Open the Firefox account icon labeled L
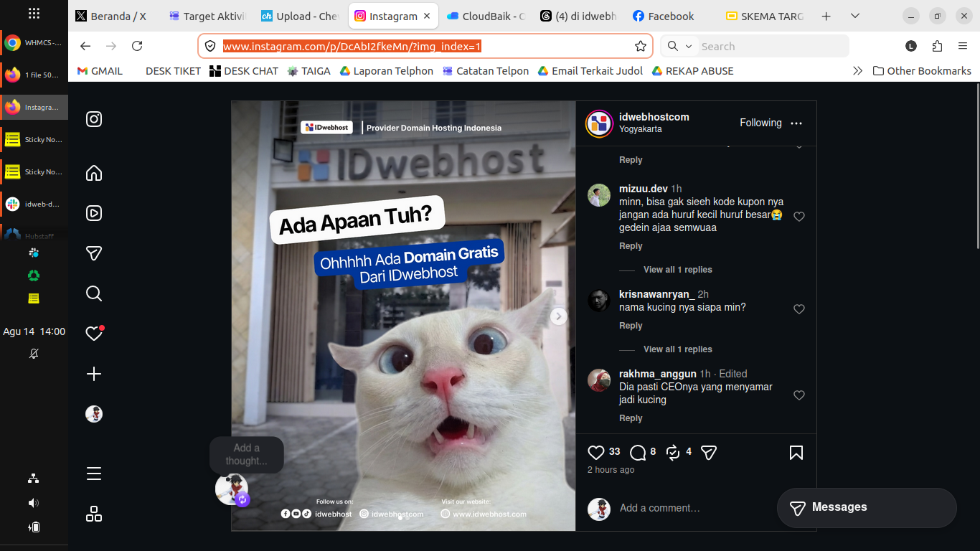The height and width of the screenshot is (551, 980). [911, 46]
